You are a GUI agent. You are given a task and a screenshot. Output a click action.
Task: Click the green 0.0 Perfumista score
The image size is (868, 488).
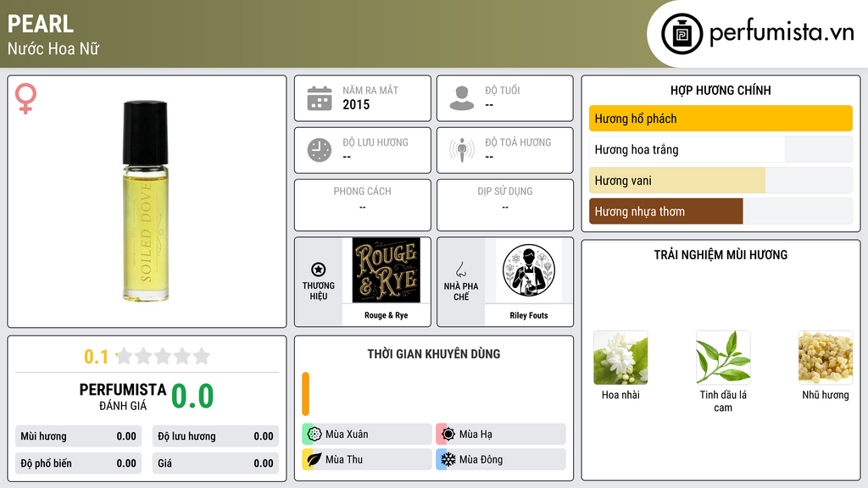point(192,396)
